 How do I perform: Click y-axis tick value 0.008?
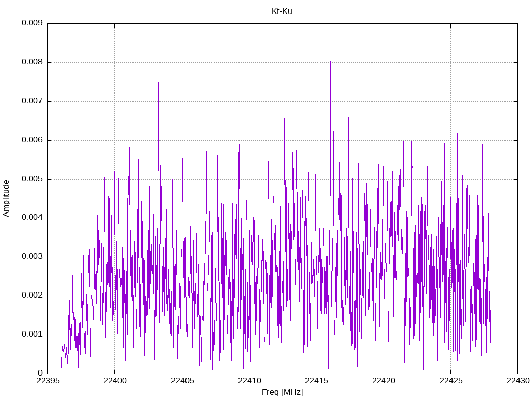[32, 62]
